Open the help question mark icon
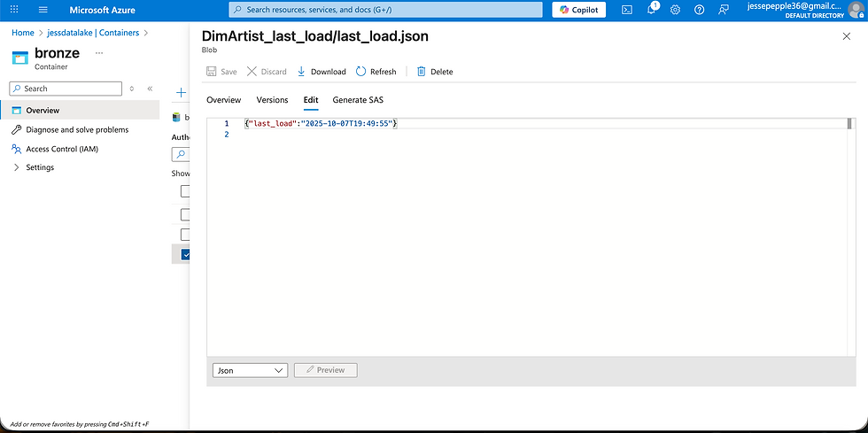 (699, 10)
